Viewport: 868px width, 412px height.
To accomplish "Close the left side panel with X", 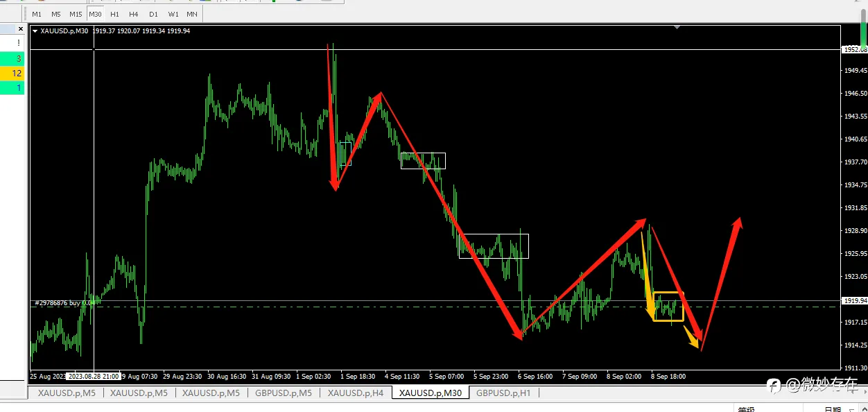I will tap(19, 28).
